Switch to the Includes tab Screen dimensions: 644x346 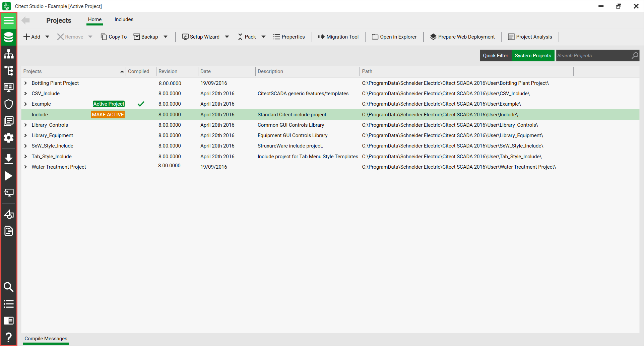pyautogui.click(x=124, y=19)
